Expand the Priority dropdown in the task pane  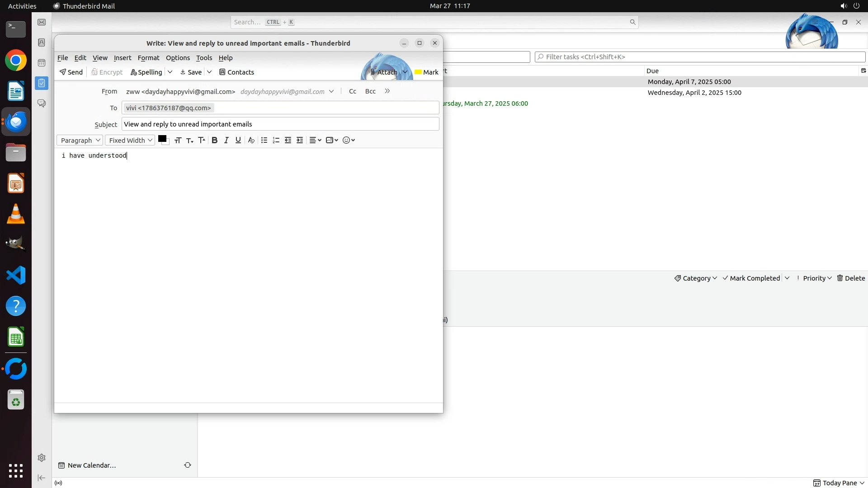coord(816,278)
